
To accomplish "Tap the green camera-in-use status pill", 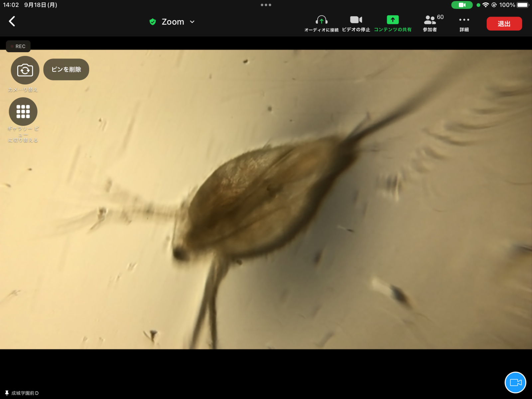I will click(462, 5).
